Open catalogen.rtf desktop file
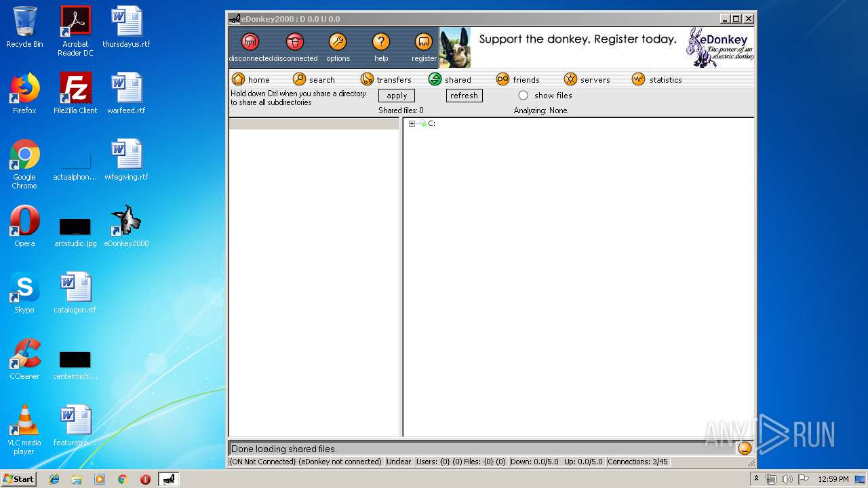The height and width of the screenshot is (488, 868). (75, 293)
